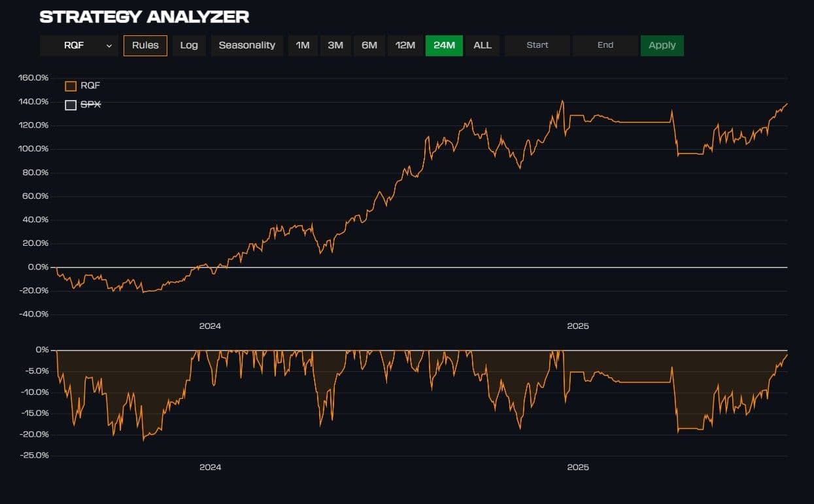
Task: Open the RQF strategy dropdown
Action: pyautogui.click(x=73, y=45)
